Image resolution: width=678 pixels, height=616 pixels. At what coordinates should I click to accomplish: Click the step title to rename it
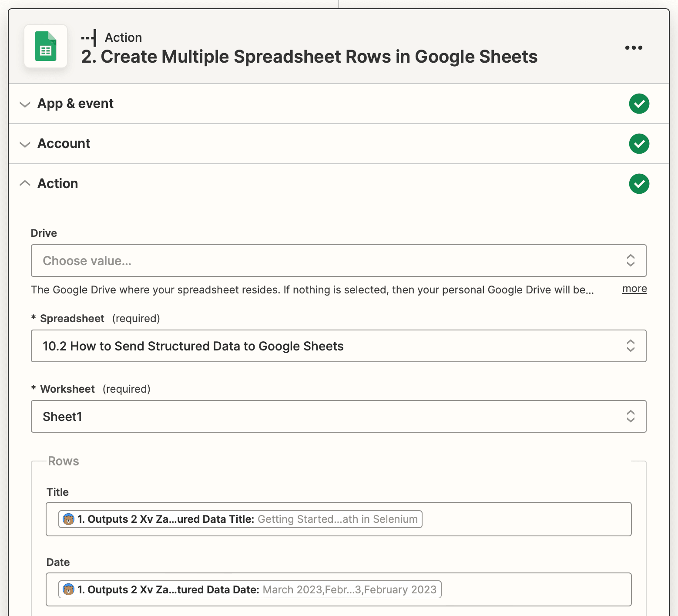(309, 56)
